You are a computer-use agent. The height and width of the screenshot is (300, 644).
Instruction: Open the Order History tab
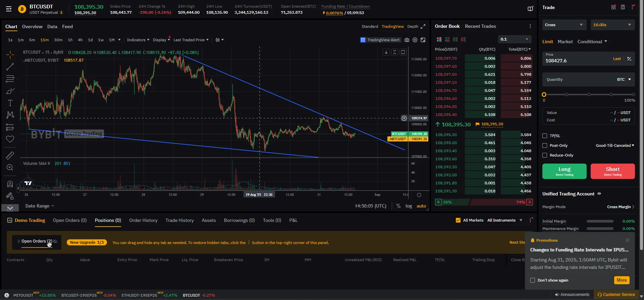coord(143,220)
